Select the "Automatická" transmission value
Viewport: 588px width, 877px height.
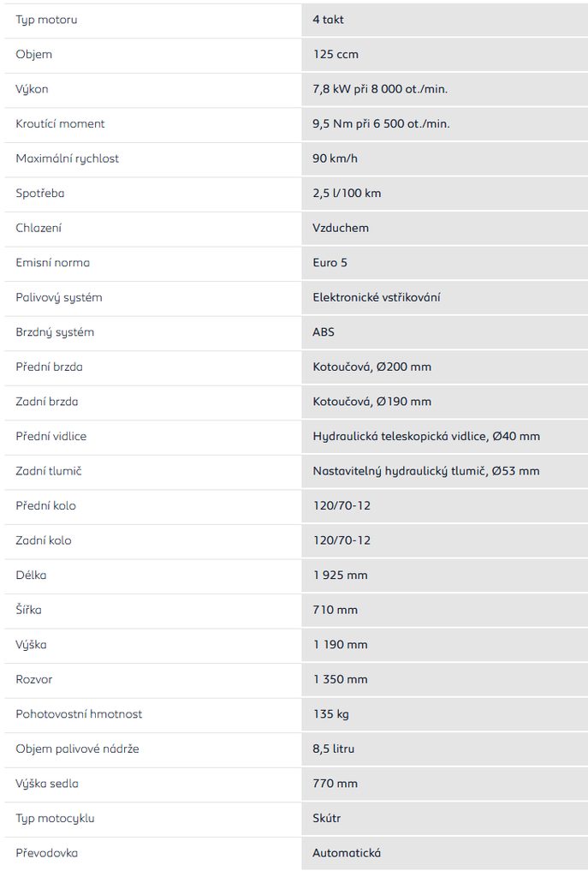(x=347, y=853)
